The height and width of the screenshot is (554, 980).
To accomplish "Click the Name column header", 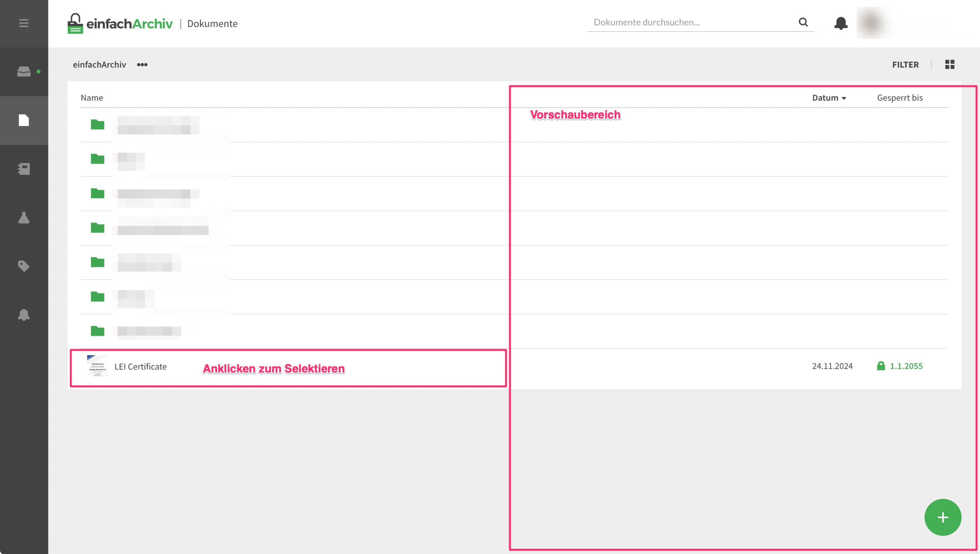I will [x=92, y=98].
